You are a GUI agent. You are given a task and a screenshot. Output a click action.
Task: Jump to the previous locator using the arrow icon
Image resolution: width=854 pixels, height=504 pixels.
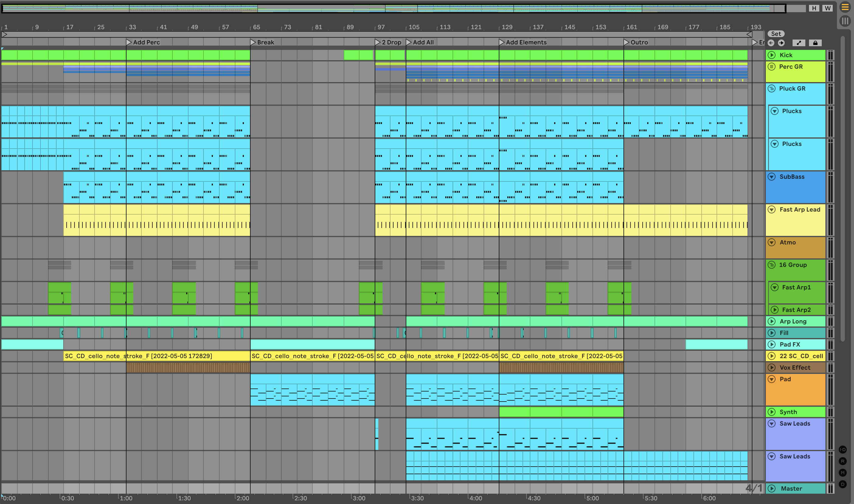coord(771,43)
